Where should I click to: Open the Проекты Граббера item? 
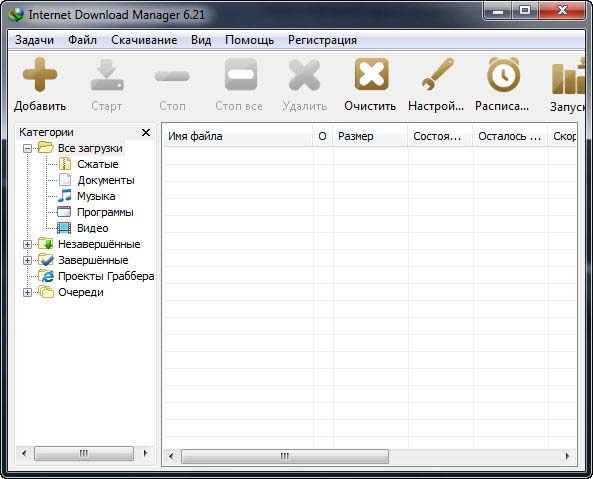106,276
